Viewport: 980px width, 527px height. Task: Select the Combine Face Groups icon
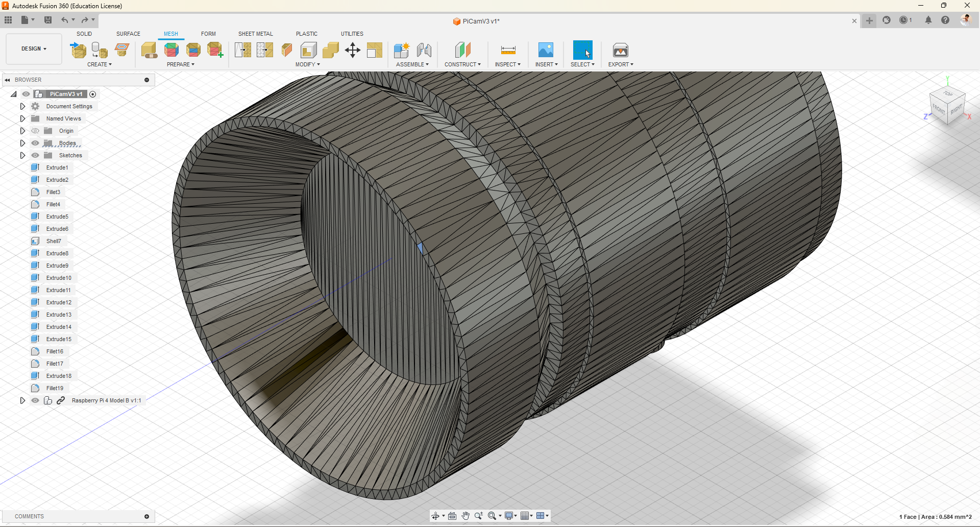tap(193, 50)
